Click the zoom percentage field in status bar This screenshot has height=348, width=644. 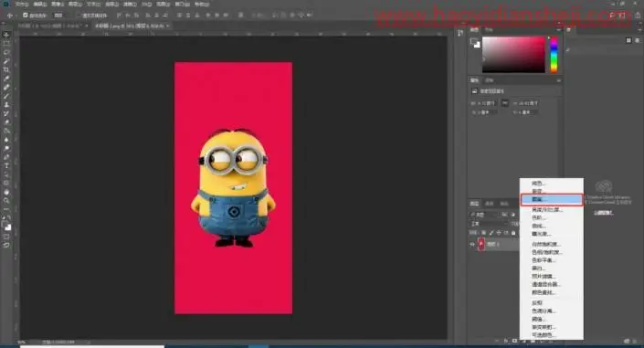pyautogui.click(x=21, y=342)
